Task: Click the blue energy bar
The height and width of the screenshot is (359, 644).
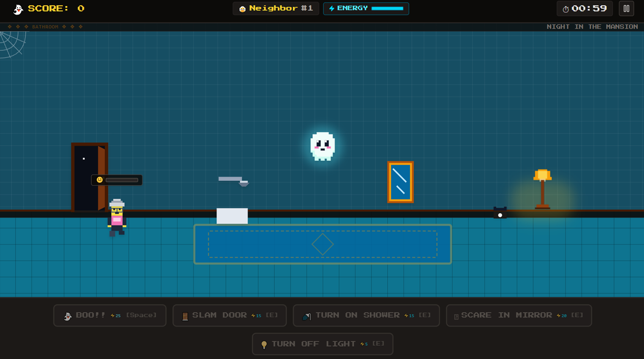Action: [388, 8]
